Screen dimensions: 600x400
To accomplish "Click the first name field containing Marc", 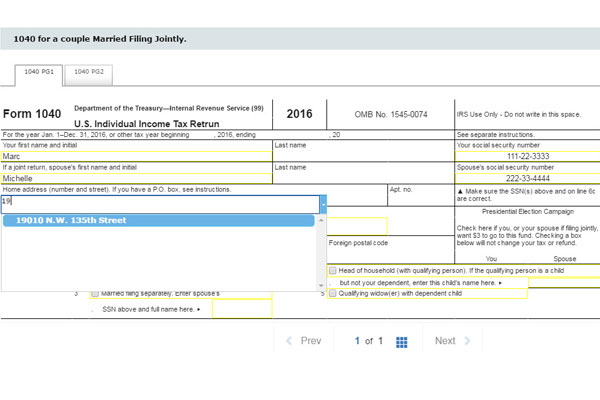I will pyautogui.click(x=137, y=156).
